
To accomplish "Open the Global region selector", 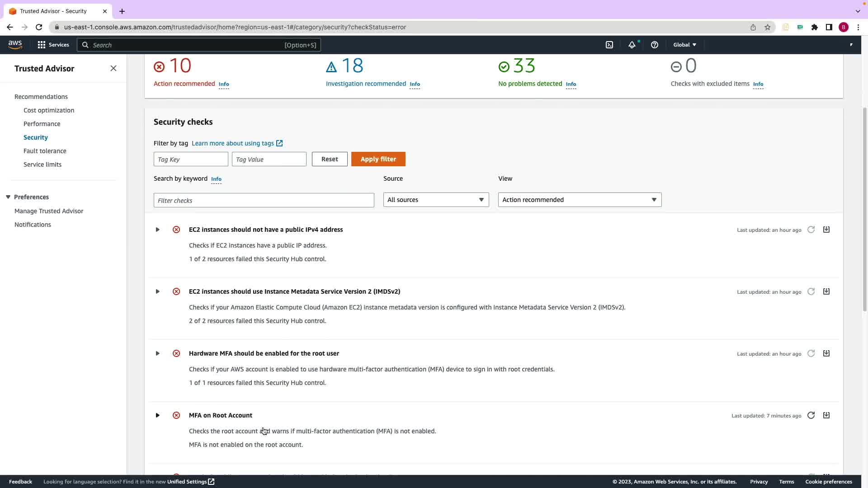I will click(684, 45).
